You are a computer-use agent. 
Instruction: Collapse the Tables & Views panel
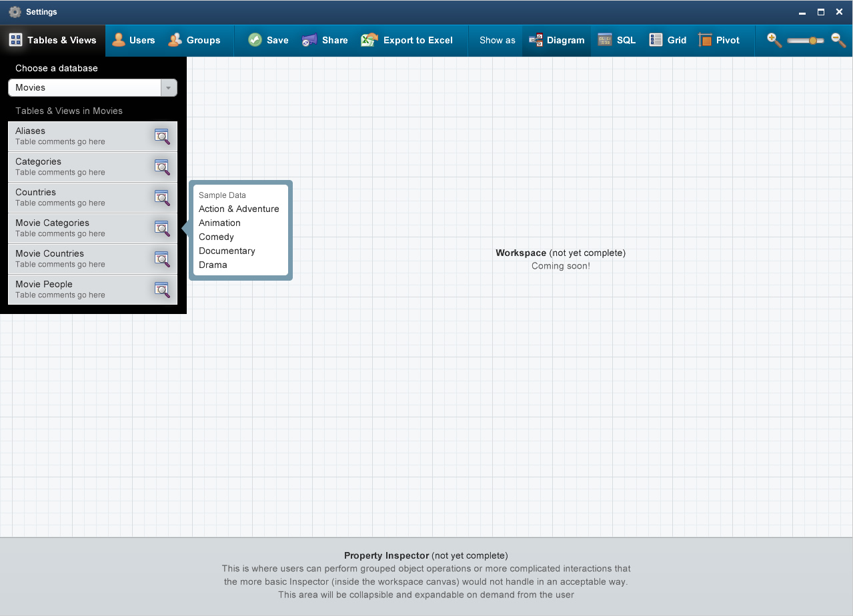tap(53, 40)
